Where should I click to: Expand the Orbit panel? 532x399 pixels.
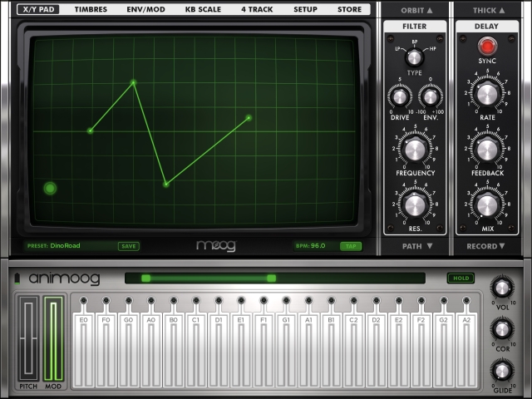(414, 10)
